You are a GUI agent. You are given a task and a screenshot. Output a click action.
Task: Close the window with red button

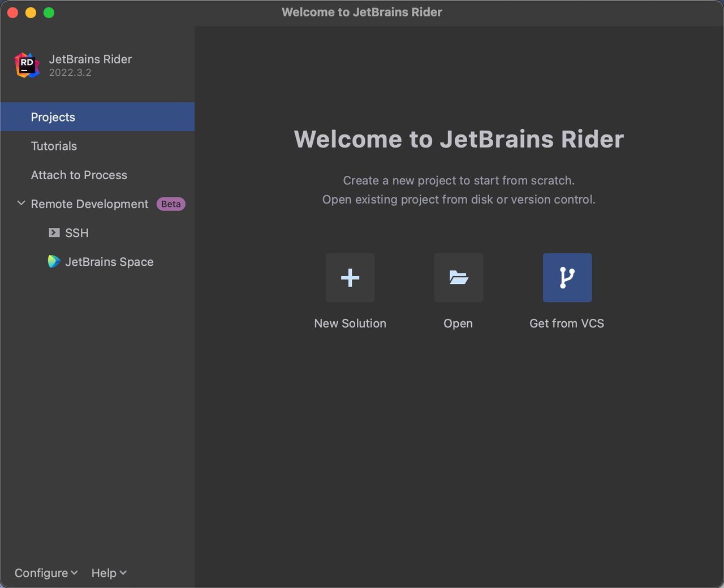pyautogui.click(x=12, y=12)
